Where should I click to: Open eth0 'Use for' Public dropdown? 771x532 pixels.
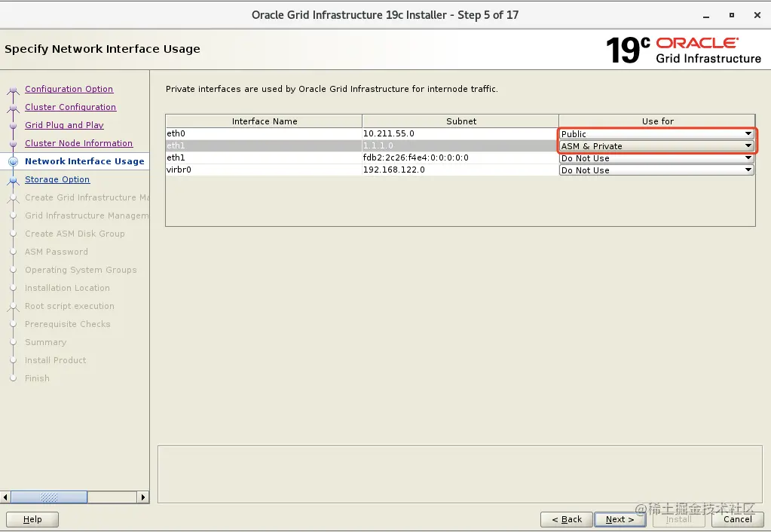coord(656,133)
